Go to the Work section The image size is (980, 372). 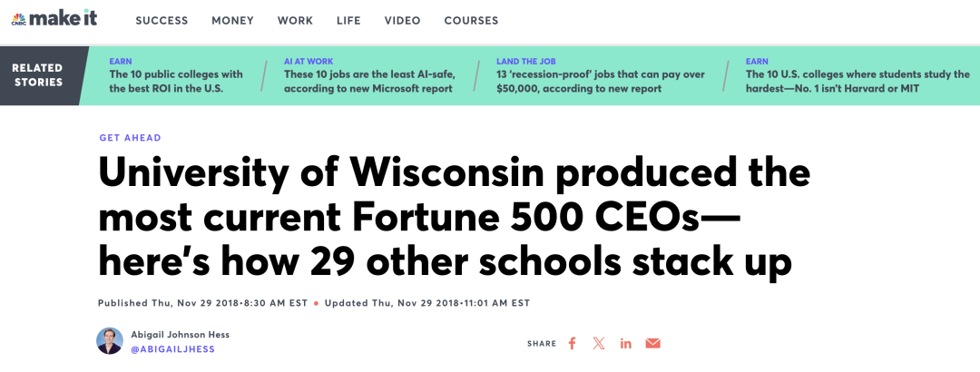(x=295, y=21)
